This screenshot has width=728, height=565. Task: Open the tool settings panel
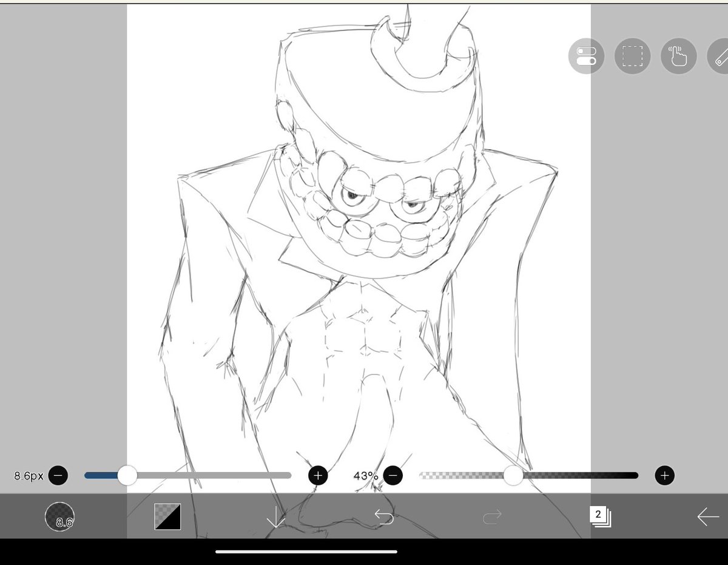tap(586, 56)
